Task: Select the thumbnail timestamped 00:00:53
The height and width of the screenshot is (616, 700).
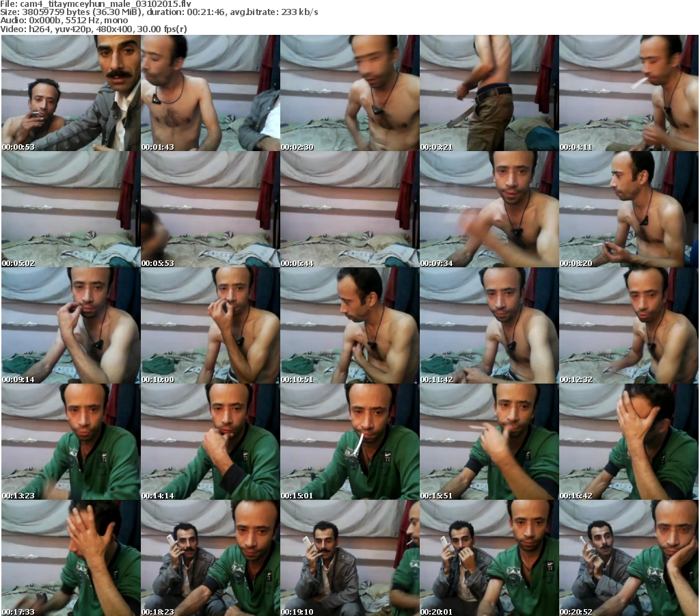Action: click(x=71, y=93)
